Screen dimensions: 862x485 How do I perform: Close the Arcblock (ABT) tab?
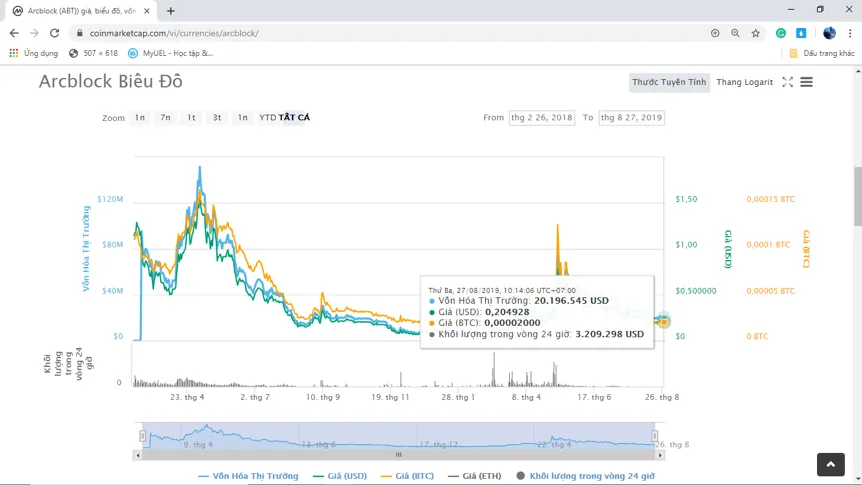147,10
